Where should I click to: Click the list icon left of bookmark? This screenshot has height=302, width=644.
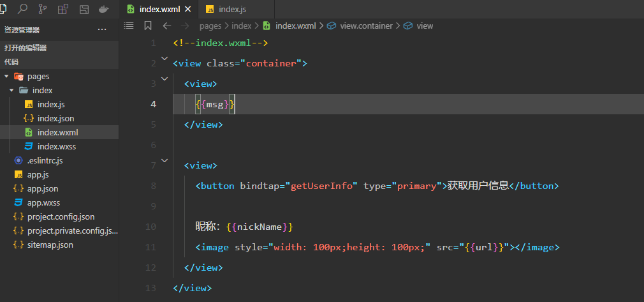(129, 26)
